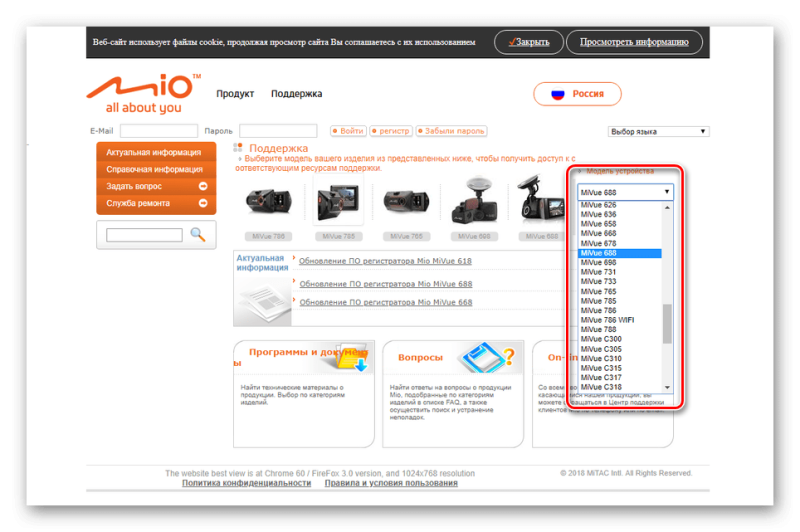
Task: Open the Поддержка menu
Action: [x=296, y=94]
